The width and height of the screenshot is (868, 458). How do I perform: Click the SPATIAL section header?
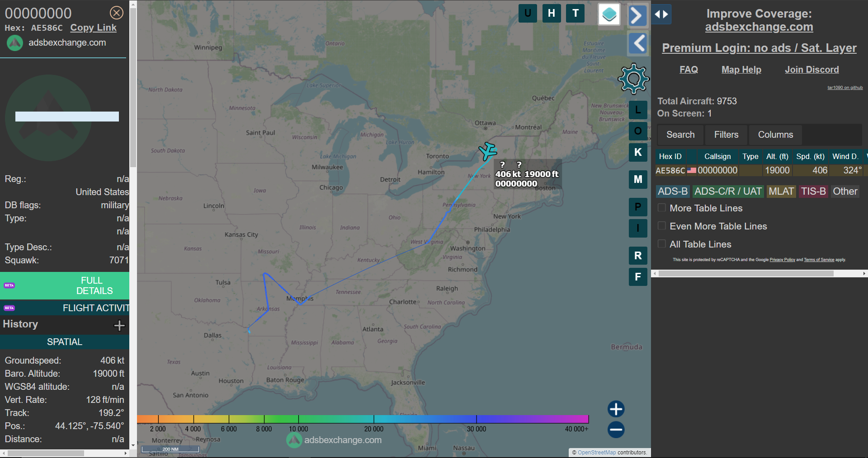(x=65, y=342)
